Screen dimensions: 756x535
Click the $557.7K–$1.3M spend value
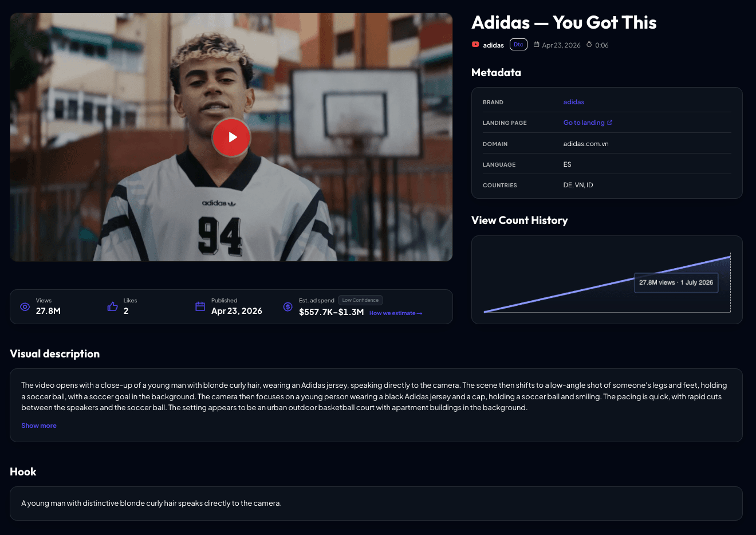click(331, 312)
